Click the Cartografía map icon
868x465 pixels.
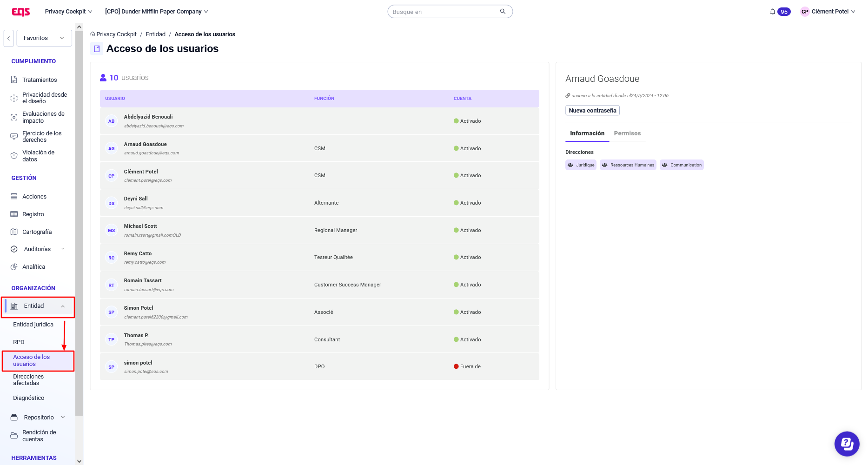coord(14,232)
